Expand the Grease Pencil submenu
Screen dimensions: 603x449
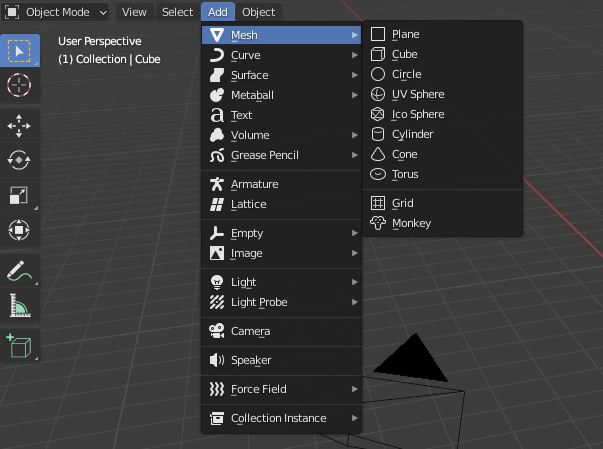[282, 155]
